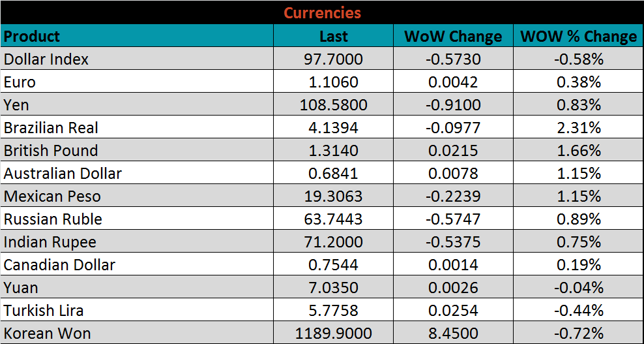Click Brazilian Real percent change 2.31%

(x=578, y=128)
